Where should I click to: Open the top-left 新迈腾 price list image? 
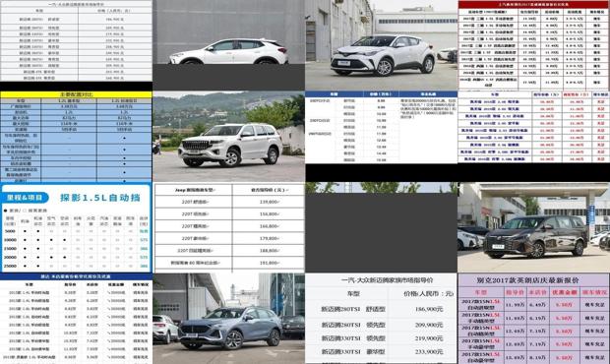click(x=77, y=41)
